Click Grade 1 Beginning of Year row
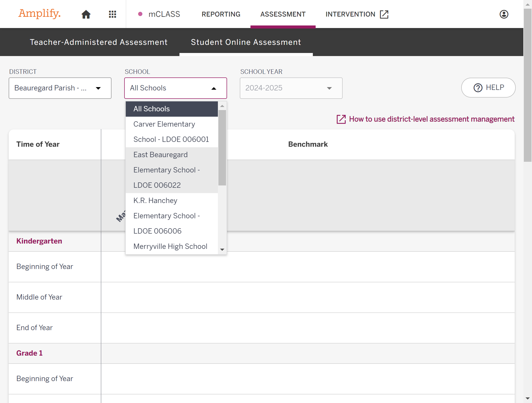 tap(262, 379)
